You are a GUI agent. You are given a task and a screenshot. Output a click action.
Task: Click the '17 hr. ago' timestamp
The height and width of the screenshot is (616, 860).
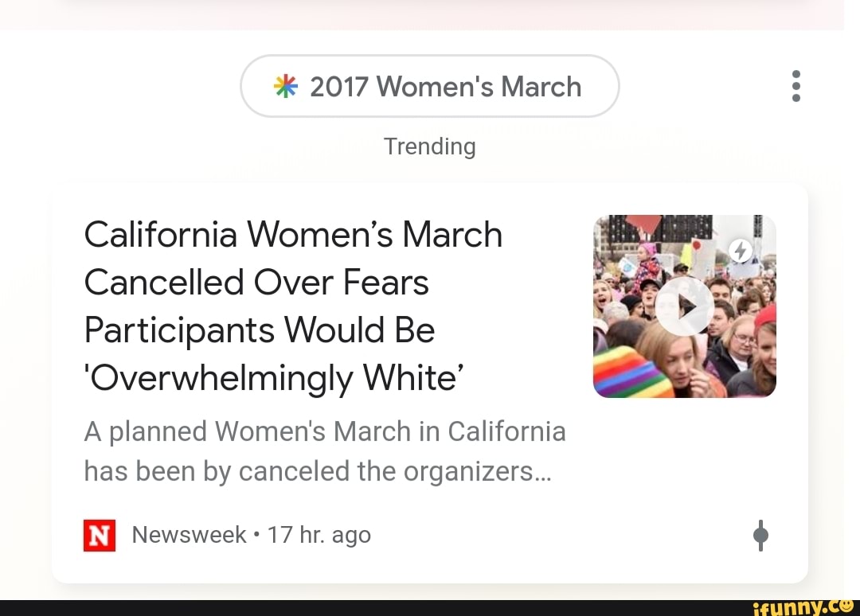pos(319,535)
